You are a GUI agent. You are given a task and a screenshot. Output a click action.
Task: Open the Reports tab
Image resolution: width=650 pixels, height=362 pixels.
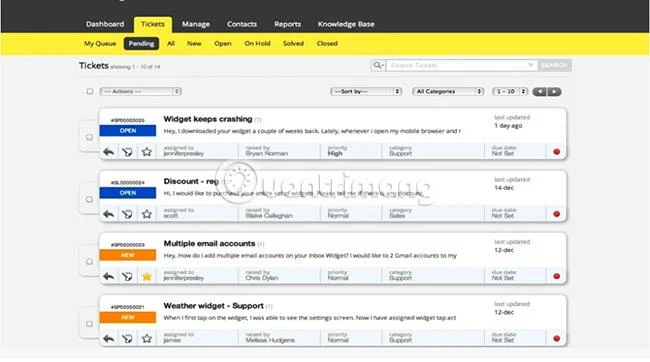click(x=287, y=24)
